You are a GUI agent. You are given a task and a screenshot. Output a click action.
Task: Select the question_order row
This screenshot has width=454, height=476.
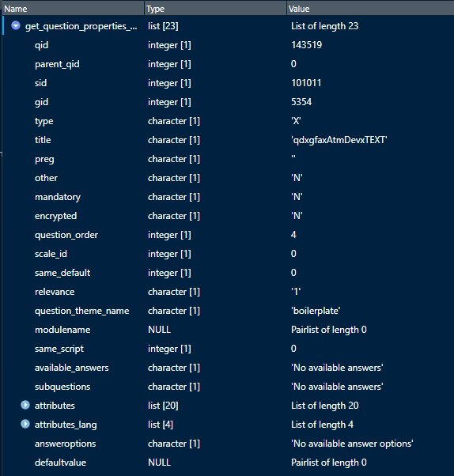pos(228,235)
